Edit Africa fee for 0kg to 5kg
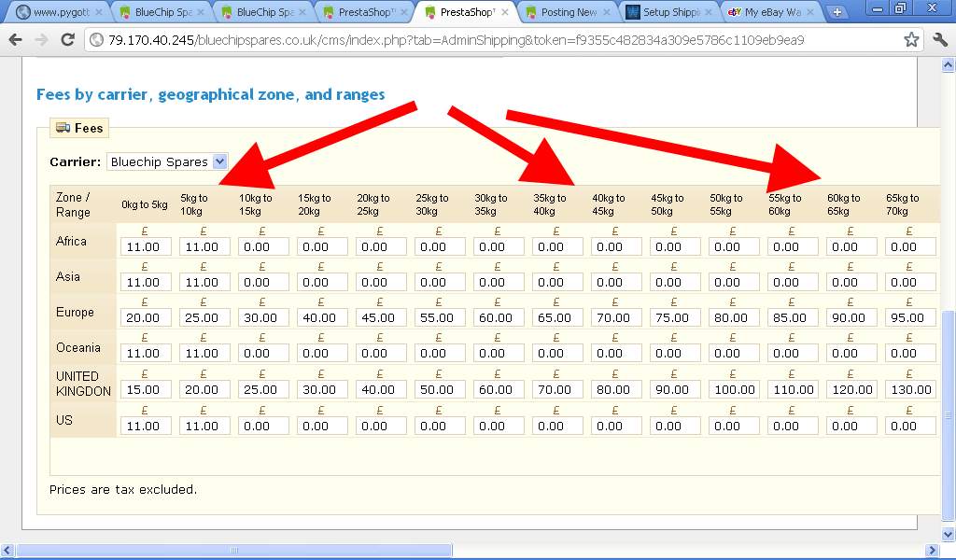The width and height of the screenshot is (956, 560). coord(145,246)
